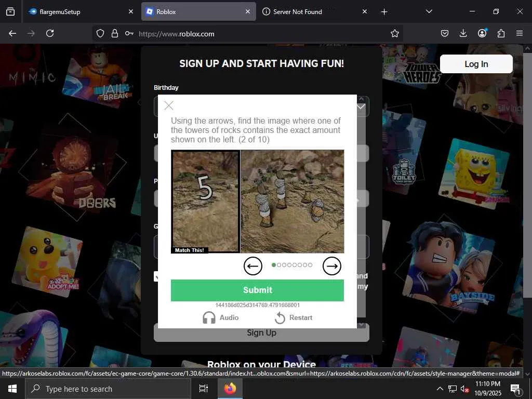Open saved passwords key icon

(x=129, y=33)
